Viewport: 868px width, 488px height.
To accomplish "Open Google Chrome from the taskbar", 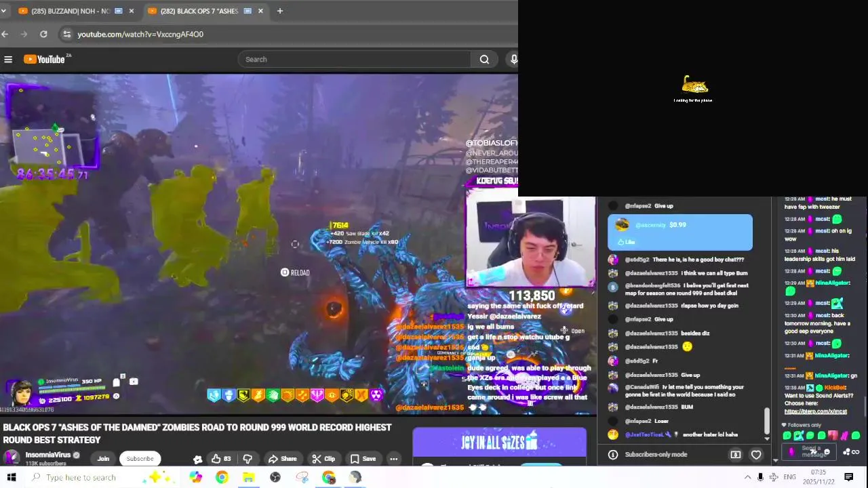I will pyautogui.click(x=222, y=477).
